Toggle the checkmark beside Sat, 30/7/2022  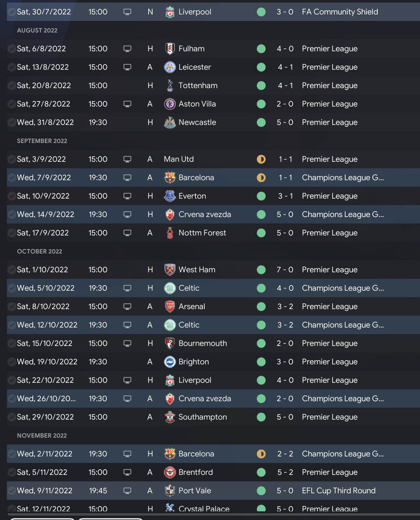12,12
